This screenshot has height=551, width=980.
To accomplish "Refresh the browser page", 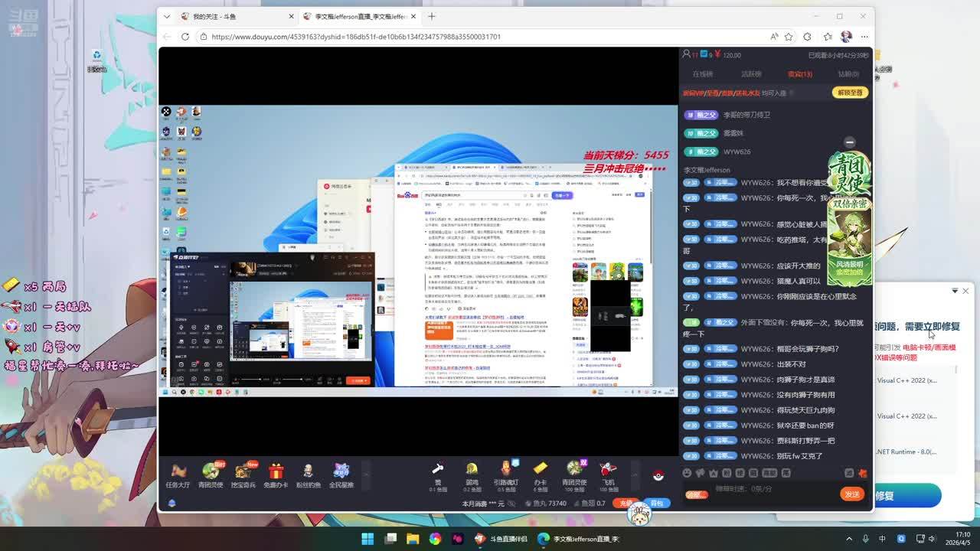I will pos(185,36).
